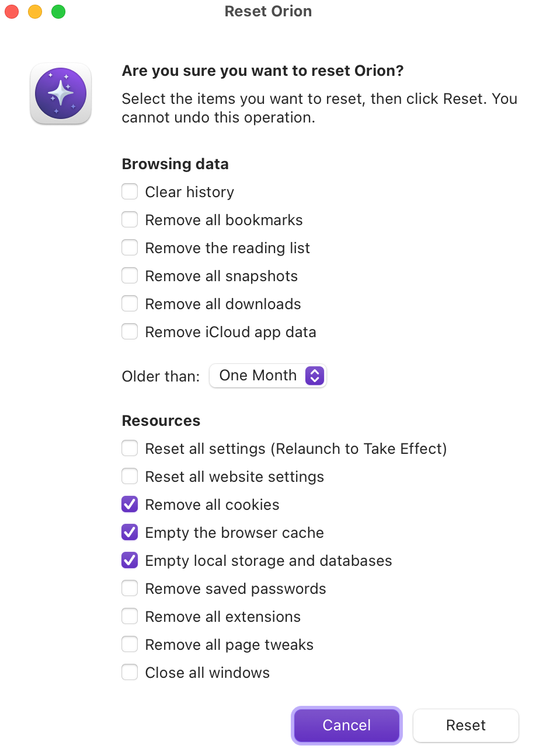Enable the Clear history checkbox

click(130, 192)
